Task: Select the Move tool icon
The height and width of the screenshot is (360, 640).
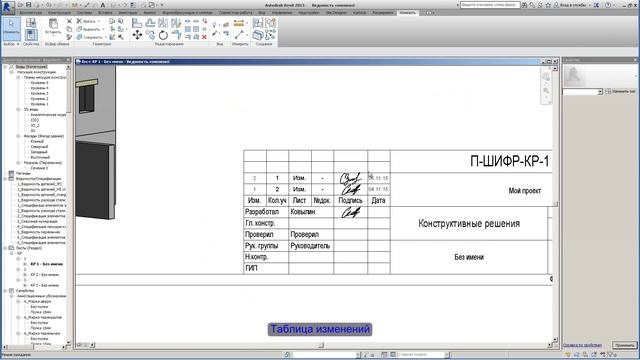Action: point(137,35)
